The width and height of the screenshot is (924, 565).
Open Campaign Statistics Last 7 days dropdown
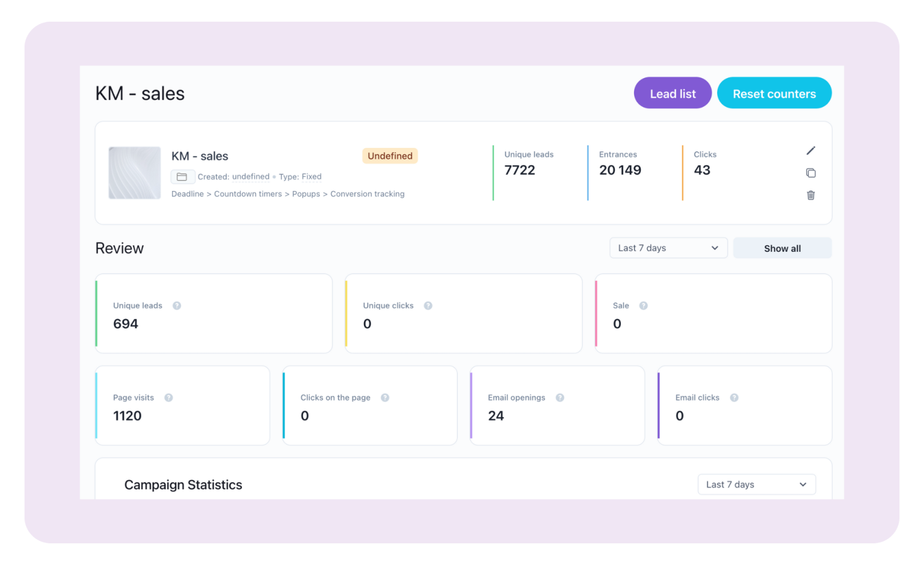(x=756, y=484)
